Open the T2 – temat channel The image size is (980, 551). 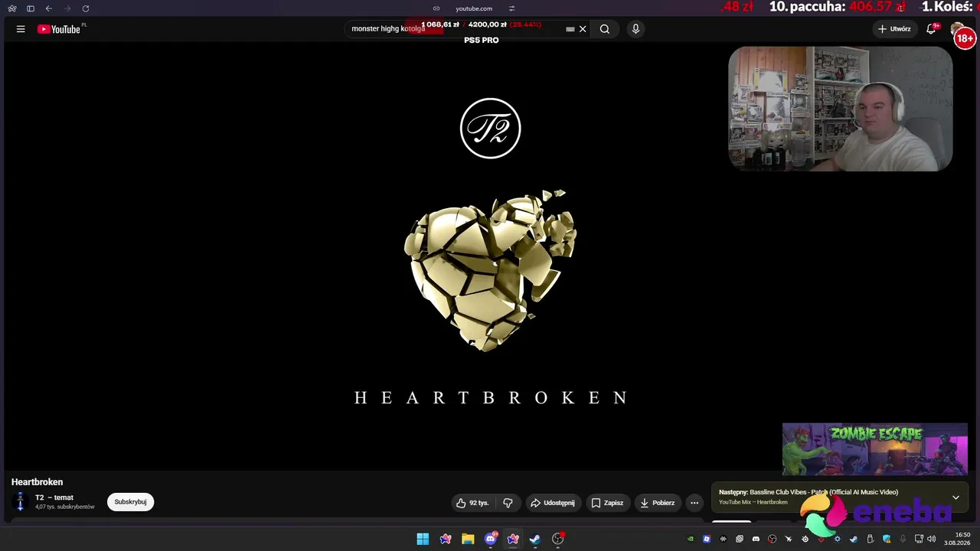[54, 497]
